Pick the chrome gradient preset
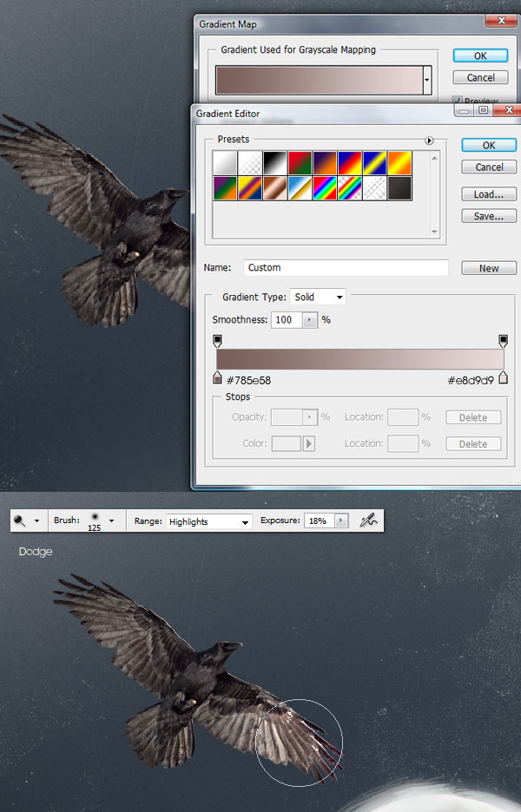 tap(300, 188)
